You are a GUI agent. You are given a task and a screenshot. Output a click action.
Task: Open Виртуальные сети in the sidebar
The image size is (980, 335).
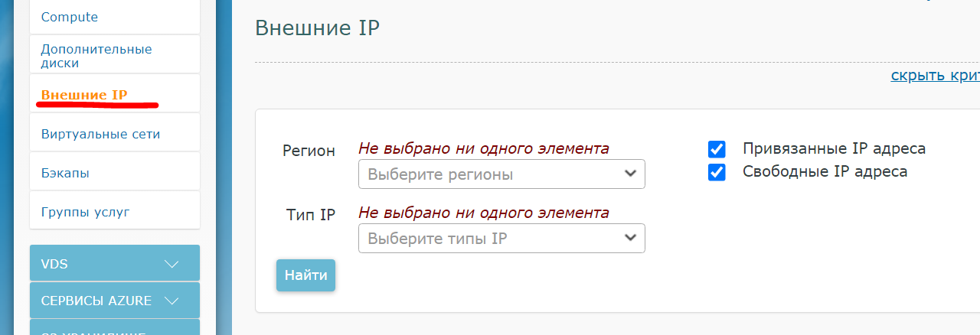coord(100,134)
